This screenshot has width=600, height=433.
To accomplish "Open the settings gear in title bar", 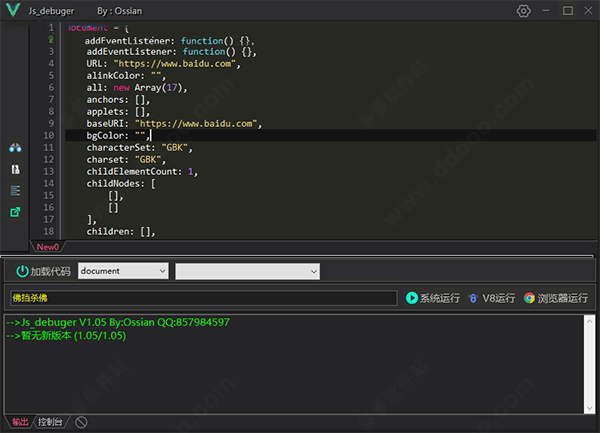I will tap(523, 11).
